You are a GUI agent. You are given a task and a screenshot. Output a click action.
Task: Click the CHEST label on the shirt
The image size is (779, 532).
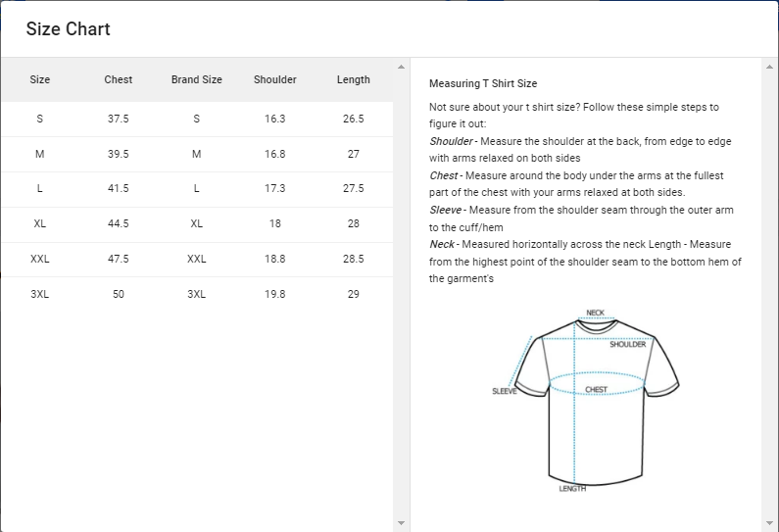(x=596, y=389)
